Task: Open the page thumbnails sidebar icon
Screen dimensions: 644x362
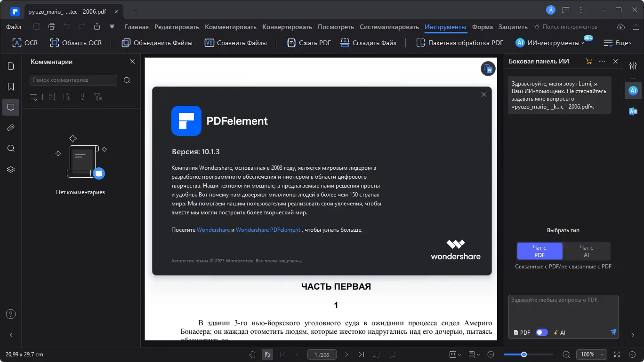Action: (x=11, y=66)
